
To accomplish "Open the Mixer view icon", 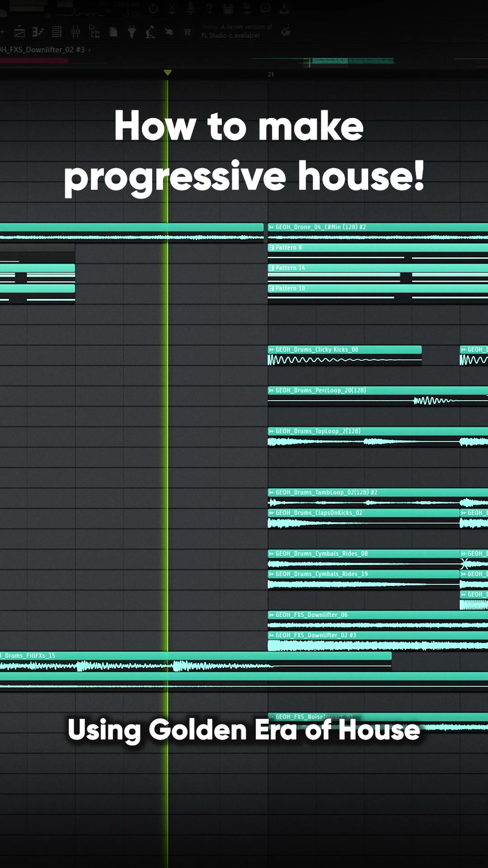I will [x=75, y=32].
